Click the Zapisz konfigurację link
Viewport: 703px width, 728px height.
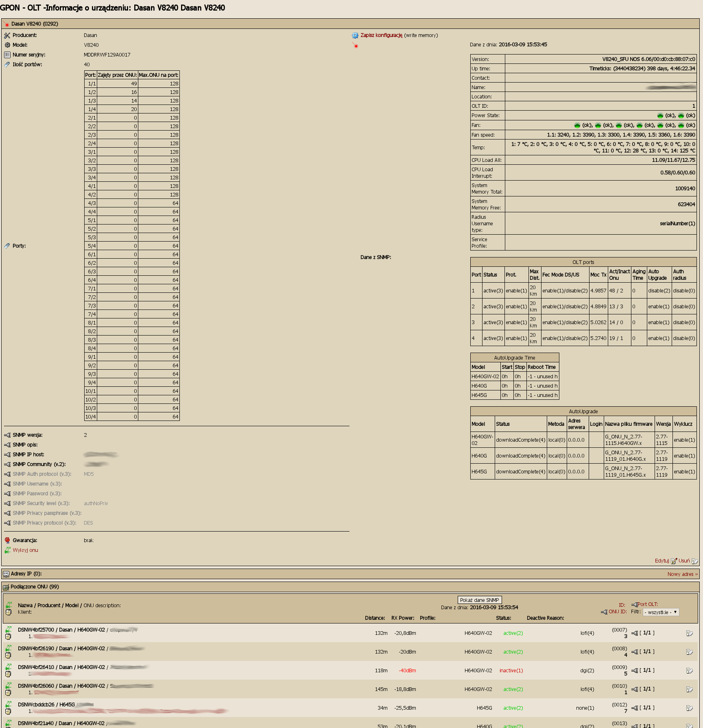(x=381, y=35)
